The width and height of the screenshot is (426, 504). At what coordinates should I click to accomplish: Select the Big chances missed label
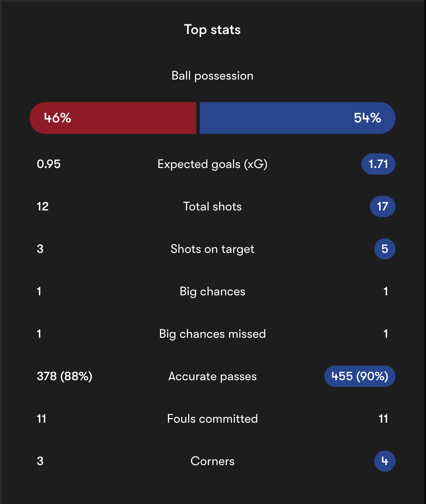tap(213, 334)
